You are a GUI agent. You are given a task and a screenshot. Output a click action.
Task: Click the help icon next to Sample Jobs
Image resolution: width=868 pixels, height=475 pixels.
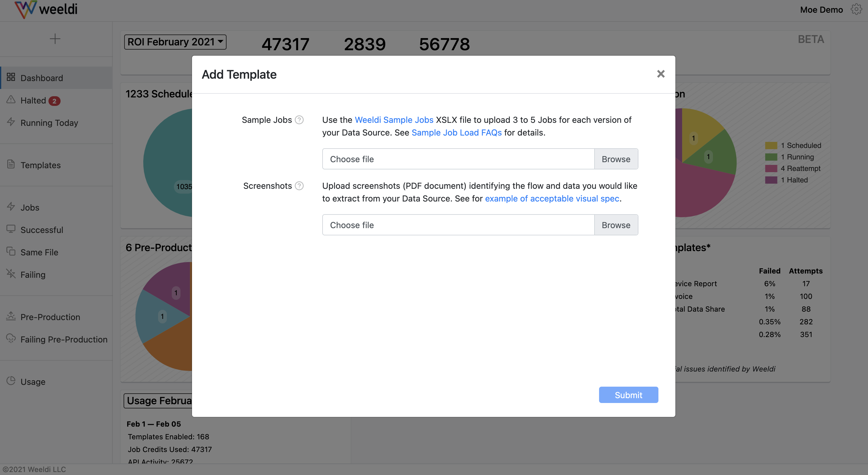[299, 120]
